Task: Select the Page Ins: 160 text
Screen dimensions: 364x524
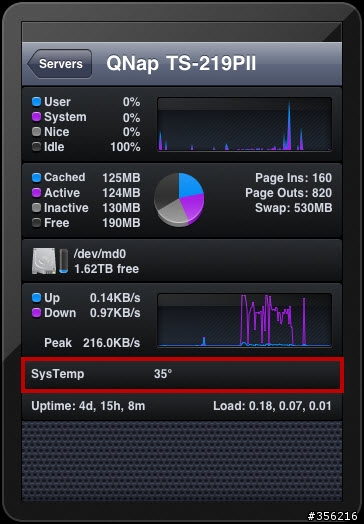Action: tap(293, 178)
